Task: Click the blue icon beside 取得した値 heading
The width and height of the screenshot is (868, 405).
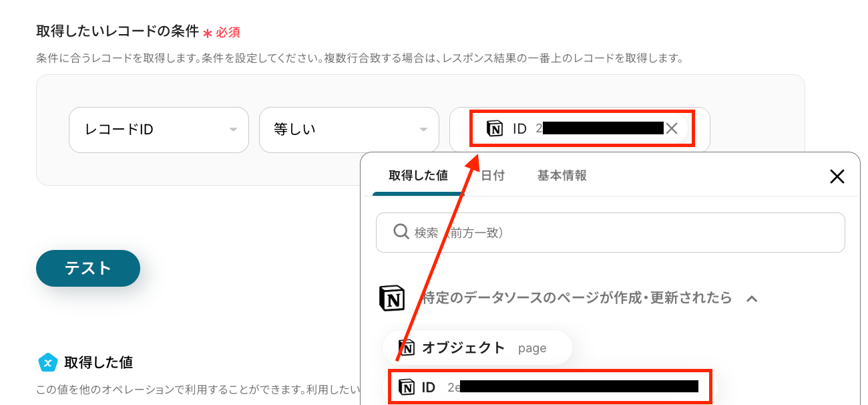Action: coord(47,363)
